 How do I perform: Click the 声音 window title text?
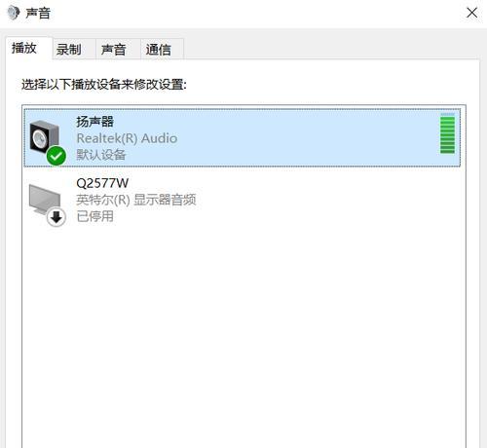pos(38,14)
